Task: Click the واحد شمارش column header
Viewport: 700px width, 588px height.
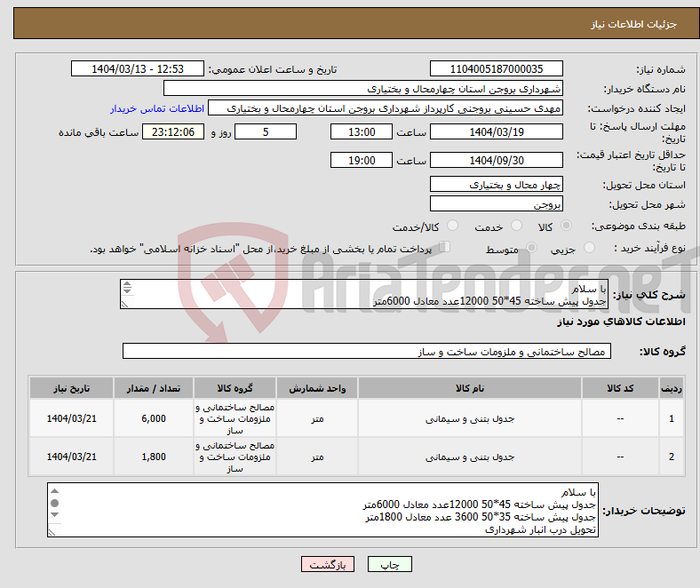Action: 317,388
